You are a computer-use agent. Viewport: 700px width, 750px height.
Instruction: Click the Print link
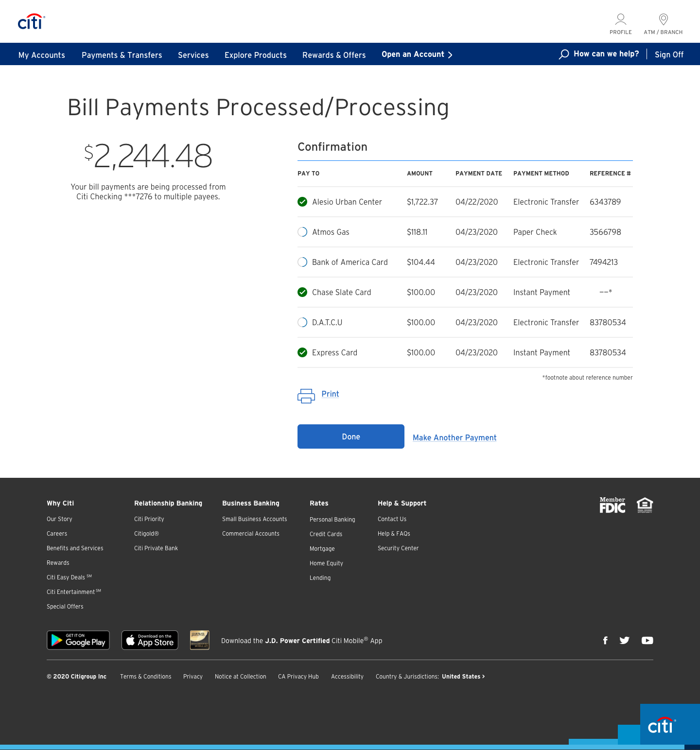tap(330, 394)
